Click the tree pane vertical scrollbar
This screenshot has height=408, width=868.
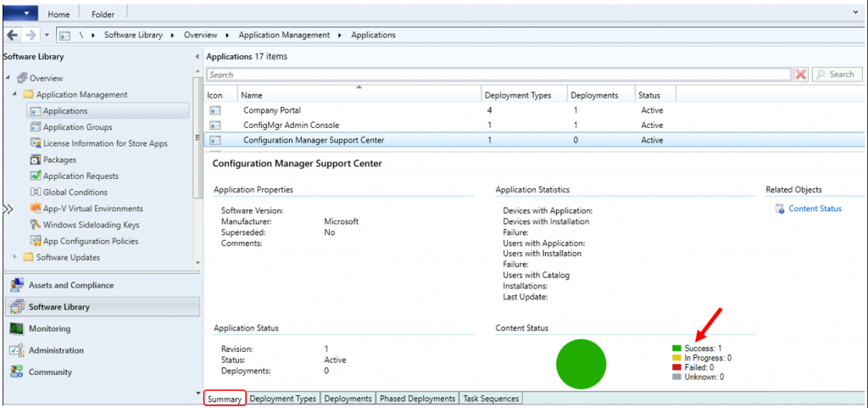198,138
